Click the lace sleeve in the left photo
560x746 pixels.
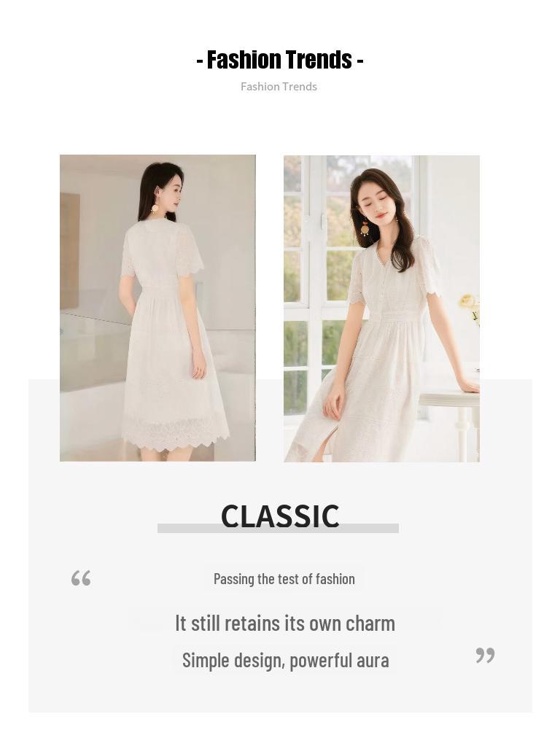(x=190, y=255)
